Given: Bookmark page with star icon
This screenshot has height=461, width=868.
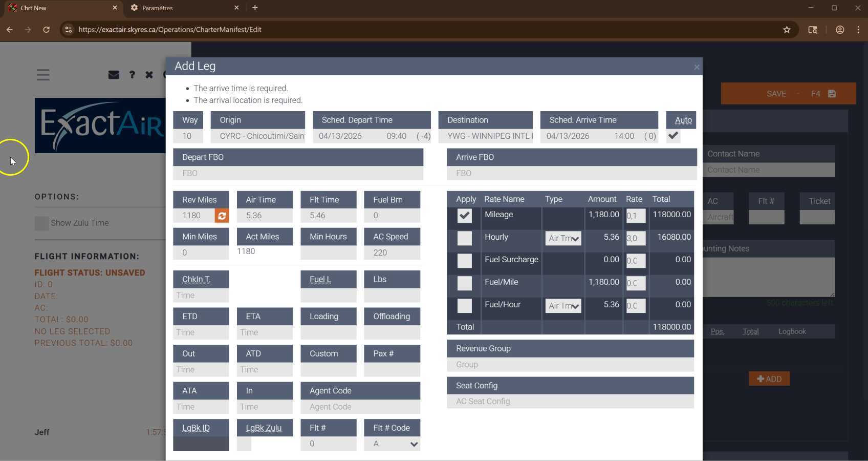Looking at the screenshot, I should pyautogui.click(x=787, y=30).
